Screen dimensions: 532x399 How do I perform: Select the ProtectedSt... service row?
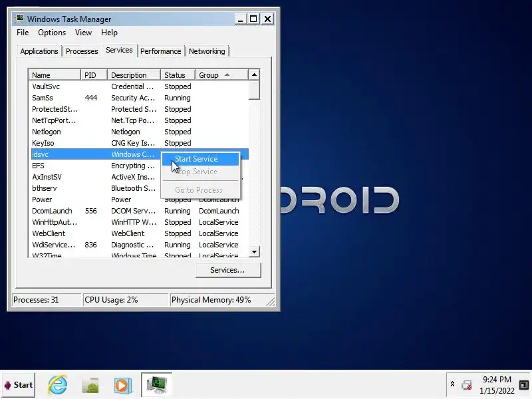(140, 109)
